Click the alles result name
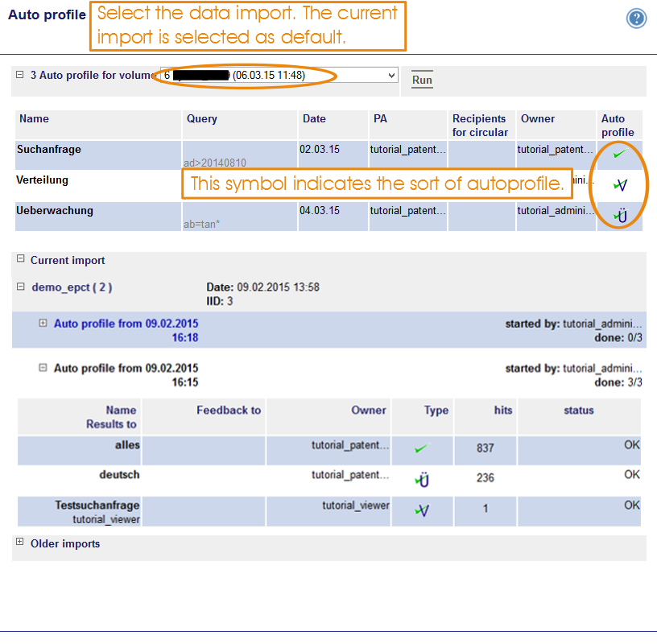Image resolution: width=657 pixels, height=644 pixels. [x=127, y=445]
